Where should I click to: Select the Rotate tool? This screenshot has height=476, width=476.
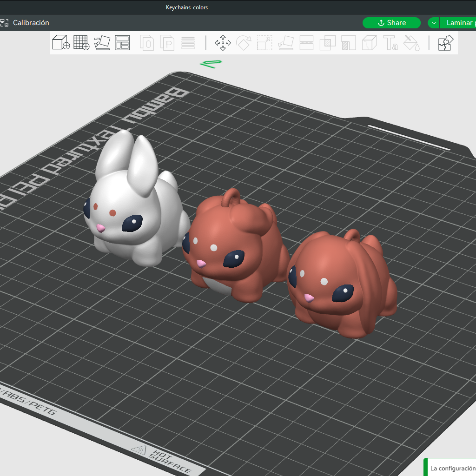click(244, 43)
